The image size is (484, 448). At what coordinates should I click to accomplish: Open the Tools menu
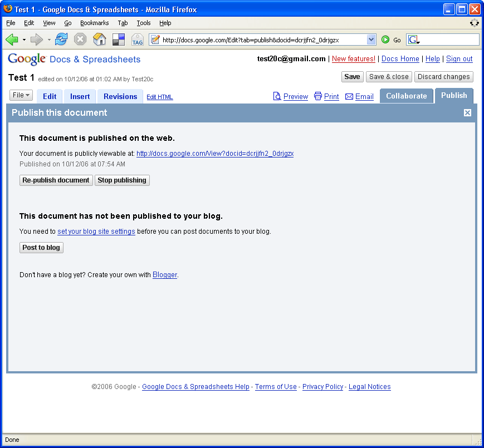144,23
